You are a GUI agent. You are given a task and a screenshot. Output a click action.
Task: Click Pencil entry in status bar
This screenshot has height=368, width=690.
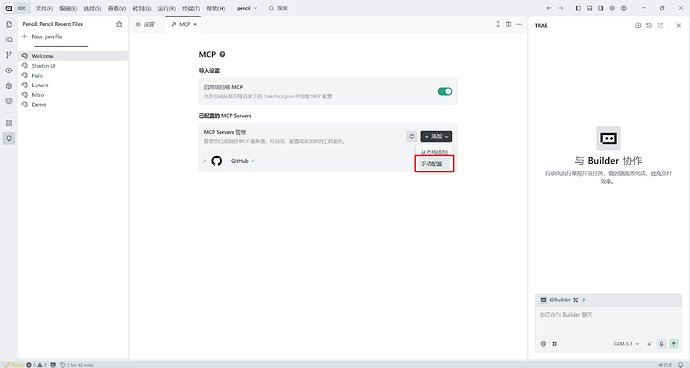(x=14, y=364)
